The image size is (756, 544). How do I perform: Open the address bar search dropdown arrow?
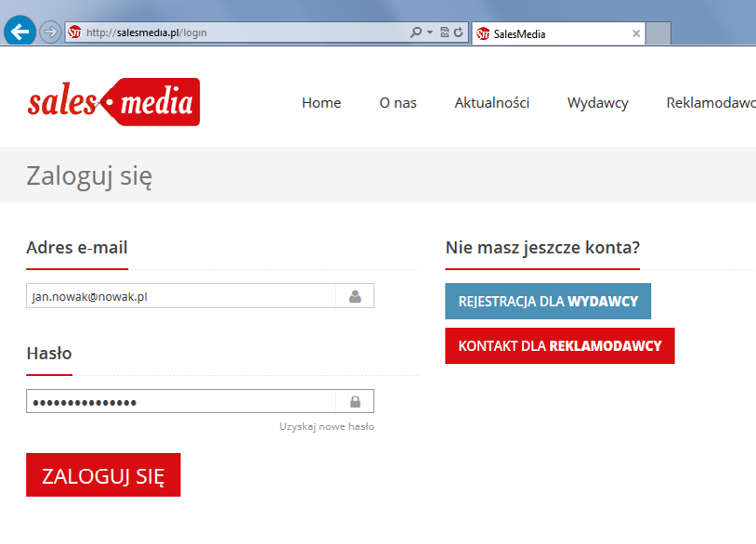coord(430,32)
